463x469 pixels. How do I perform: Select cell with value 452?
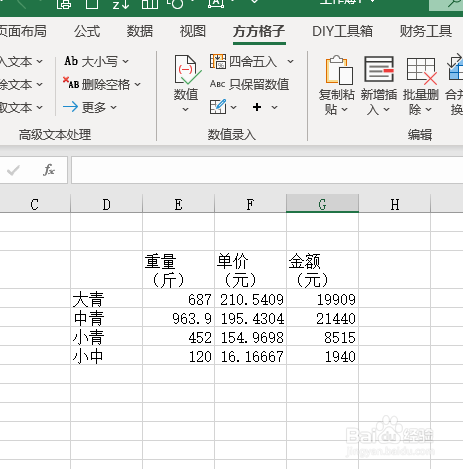178,336
